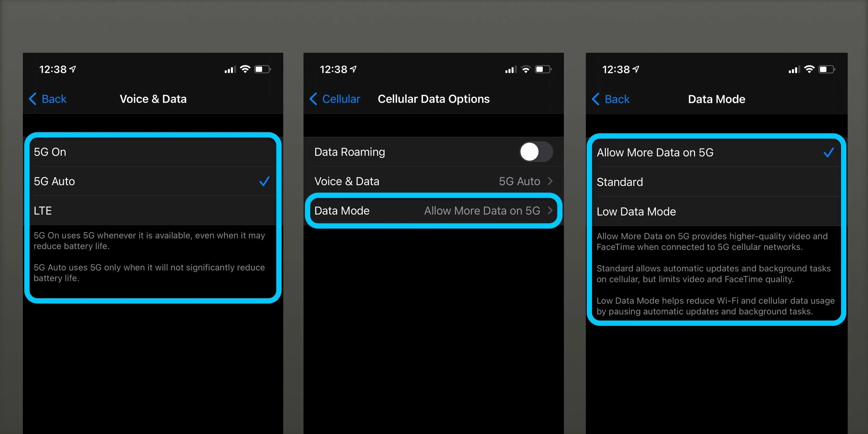The height and width of the screenshot is (434, 868).
Task: Toggle the Data Roaming switch
Action: click(536, 152)
